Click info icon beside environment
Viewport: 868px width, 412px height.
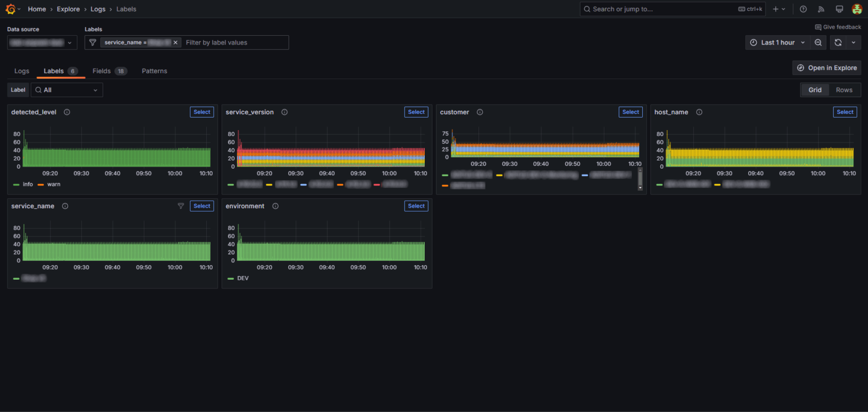tap(276, 206)
